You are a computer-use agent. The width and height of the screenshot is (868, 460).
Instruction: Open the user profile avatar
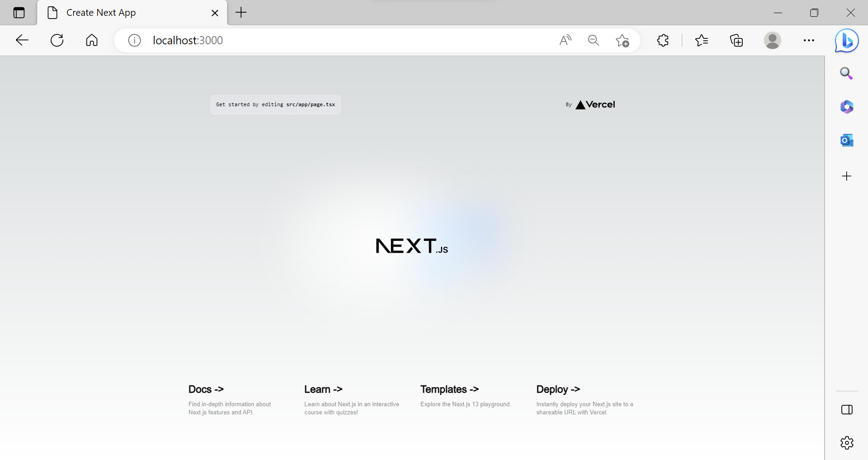point(773,40)
